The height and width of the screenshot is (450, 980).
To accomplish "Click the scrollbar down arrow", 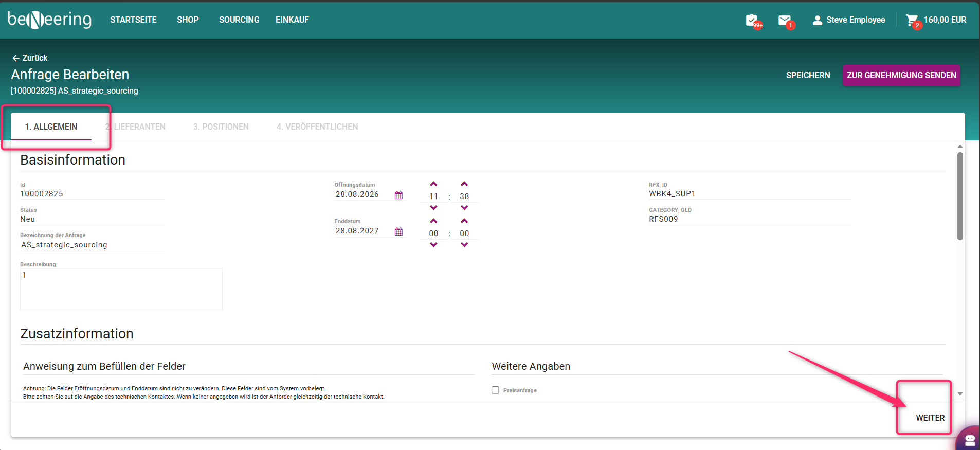I will [960, 393].
